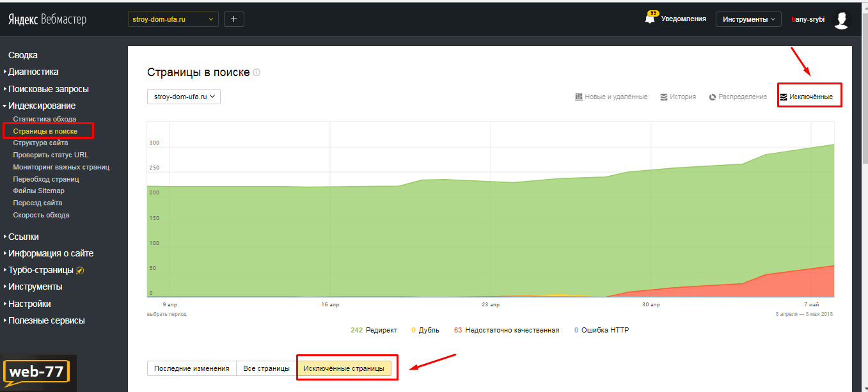Open the stroy-dom-ufa.ru site dropdown in header
This screenshot has width=868, height=392.
(173, 19)
